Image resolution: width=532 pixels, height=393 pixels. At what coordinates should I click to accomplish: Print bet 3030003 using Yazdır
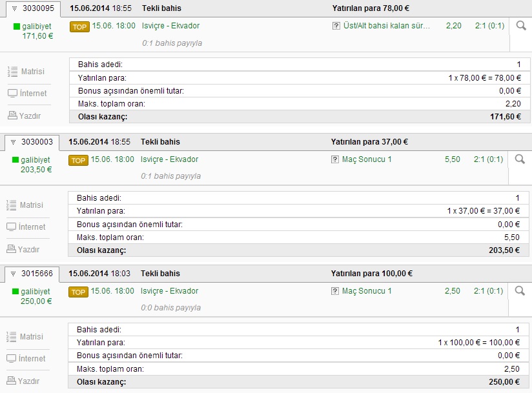point(24,249)
